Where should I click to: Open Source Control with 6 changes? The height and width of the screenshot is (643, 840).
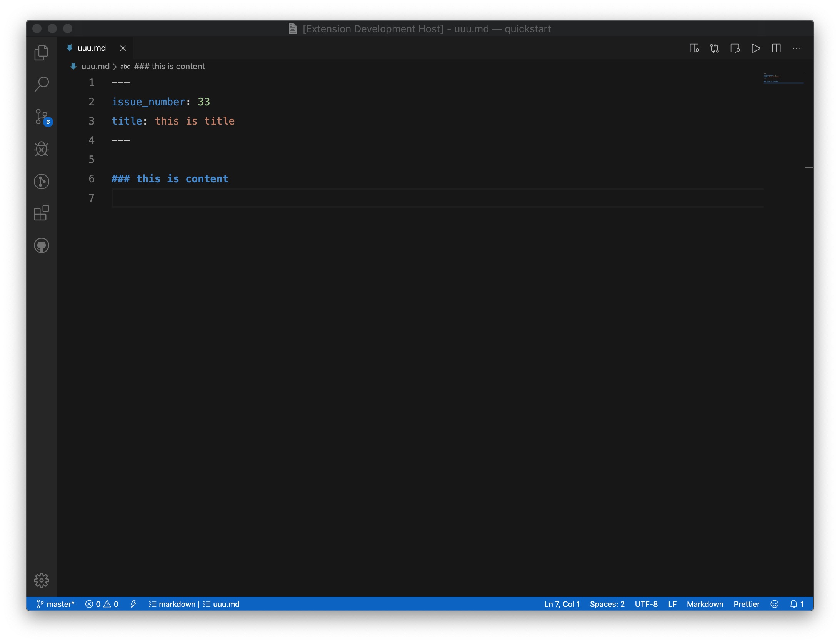click(41, 117)
